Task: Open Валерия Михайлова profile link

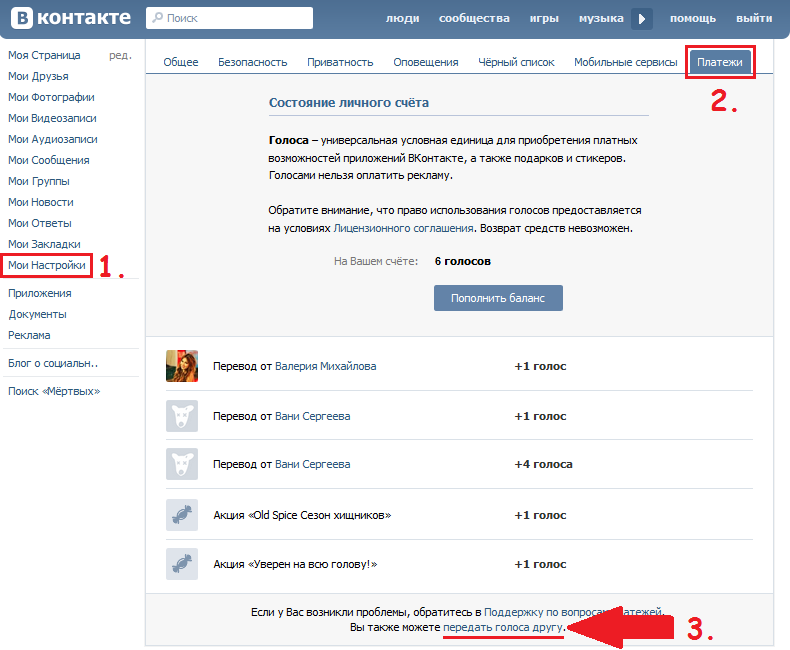Action: tap(325, 366)
